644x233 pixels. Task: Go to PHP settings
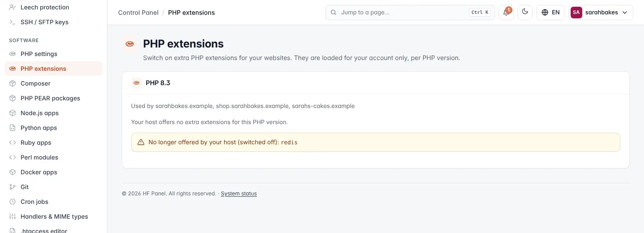53,54
